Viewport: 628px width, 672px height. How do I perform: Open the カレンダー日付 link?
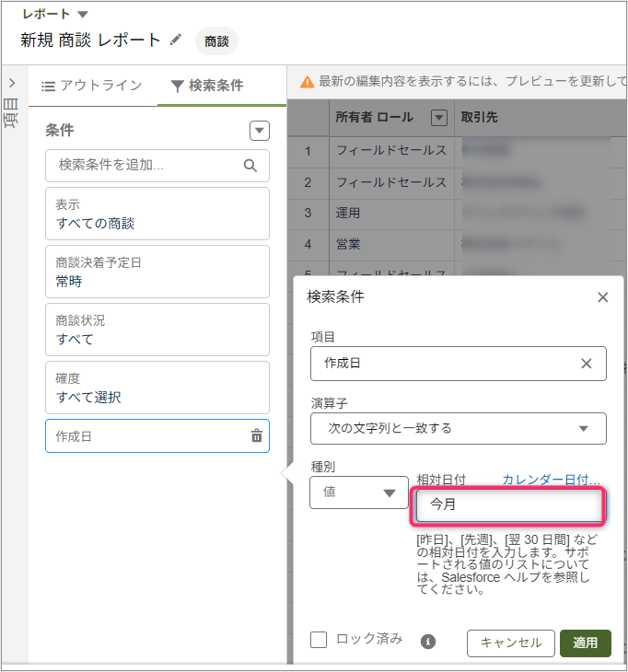click(551, 480)
